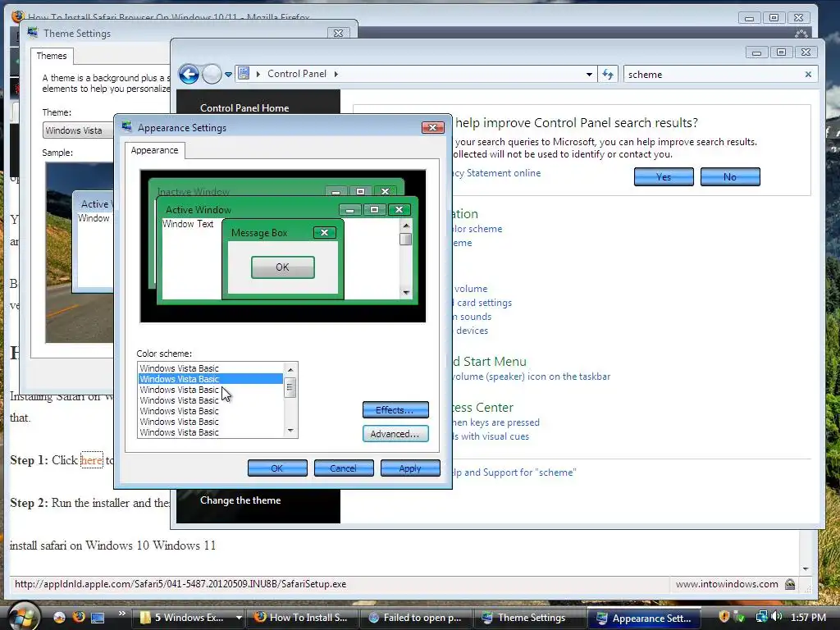Open Advanced... appearance options
840x630 pixels.
[x=395, y=434]
